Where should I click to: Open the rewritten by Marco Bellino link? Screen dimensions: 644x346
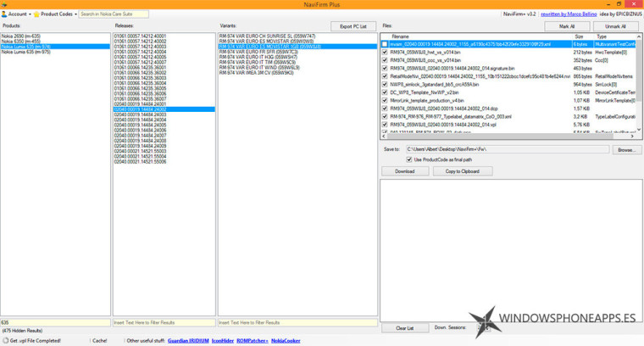tap(569, 14)
